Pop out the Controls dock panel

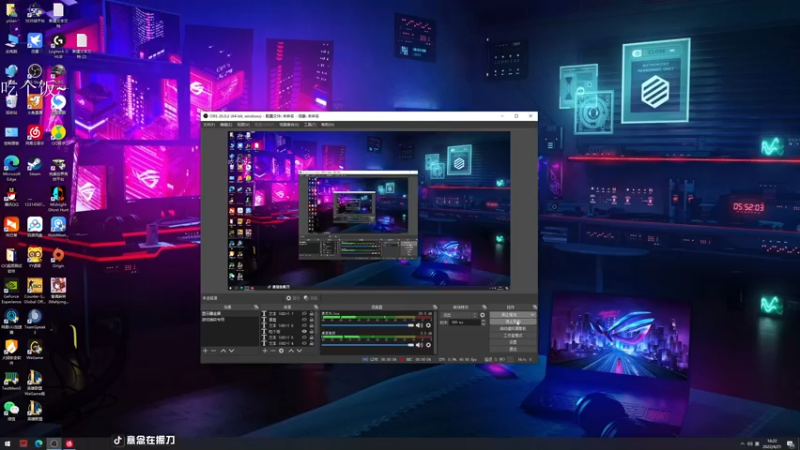(535, 307)
